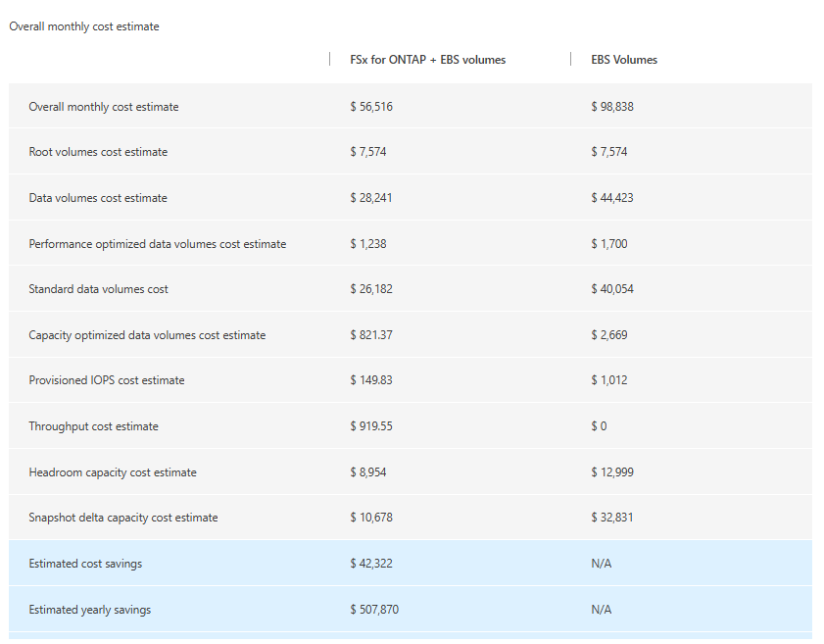Select the $ 1,700 performance optimized value
824x644 pixels.
609,244
